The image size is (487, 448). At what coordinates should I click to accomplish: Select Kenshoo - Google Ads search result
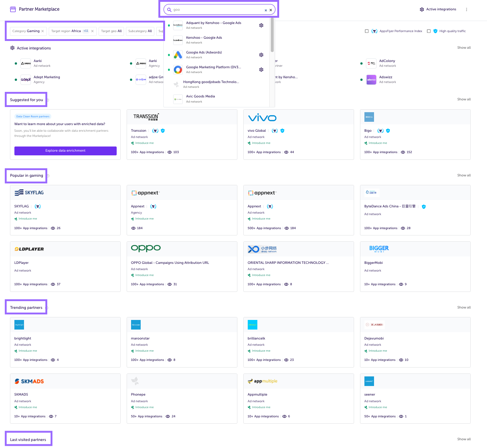204,38
